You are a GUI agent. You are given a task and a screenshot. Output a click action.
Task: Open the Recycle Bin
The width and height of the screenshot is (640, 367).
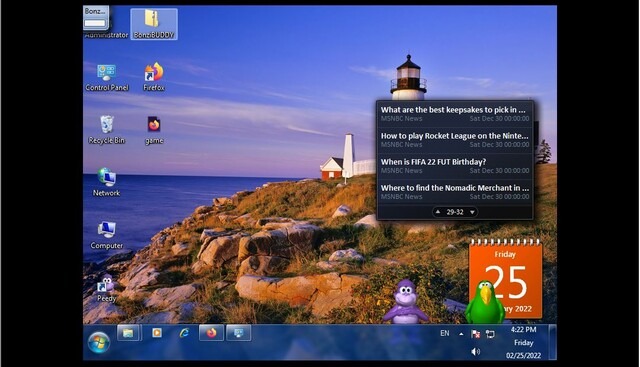coord(107,130)
